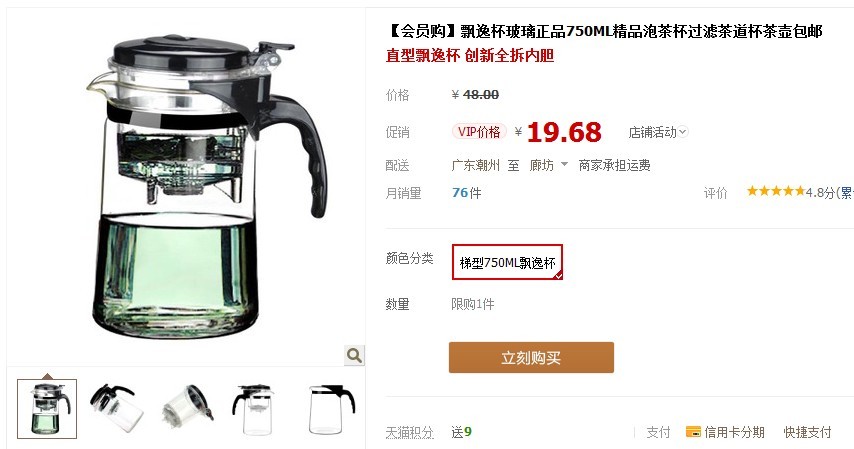
Task: Click the 76件 monthly sales count
Action: [x=467, y=192]
